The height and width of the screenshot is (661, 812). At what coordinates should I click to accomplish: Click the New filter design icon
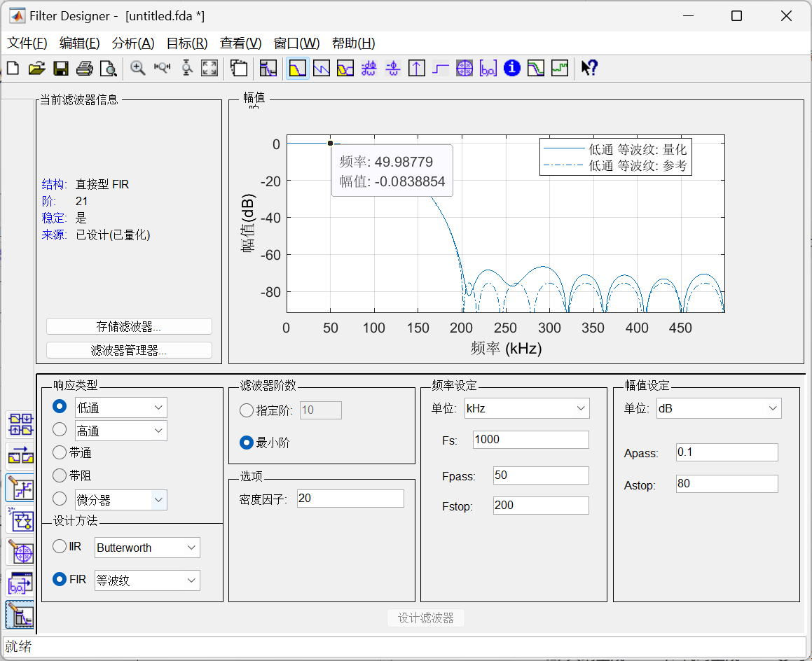point(13,68)
